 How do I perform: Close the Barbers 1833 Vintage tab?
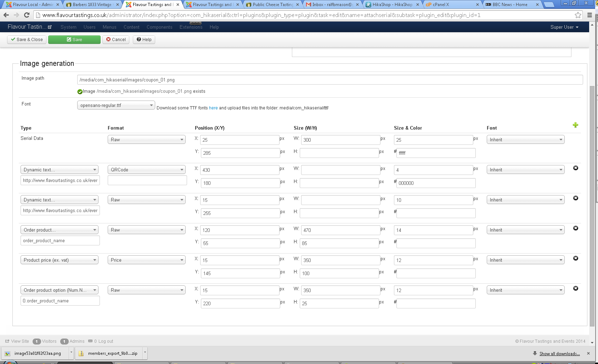[x=118, y=5]
